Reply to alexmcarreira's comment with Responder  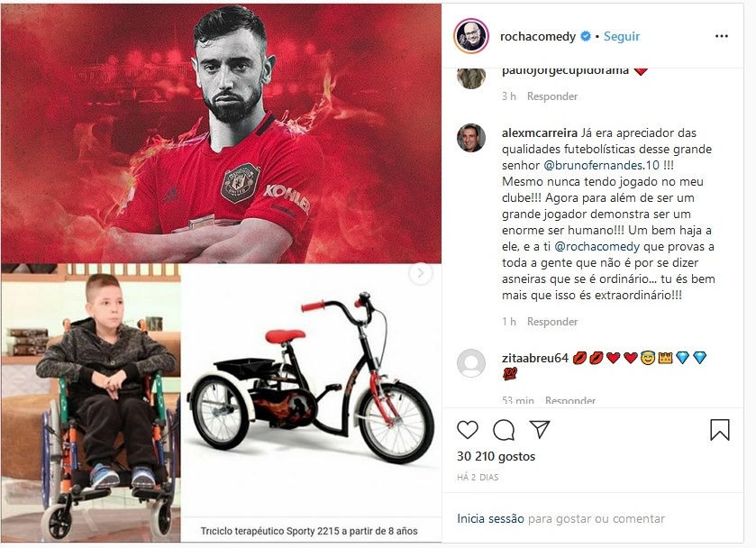pyautogui.click(x=552, y=321)
